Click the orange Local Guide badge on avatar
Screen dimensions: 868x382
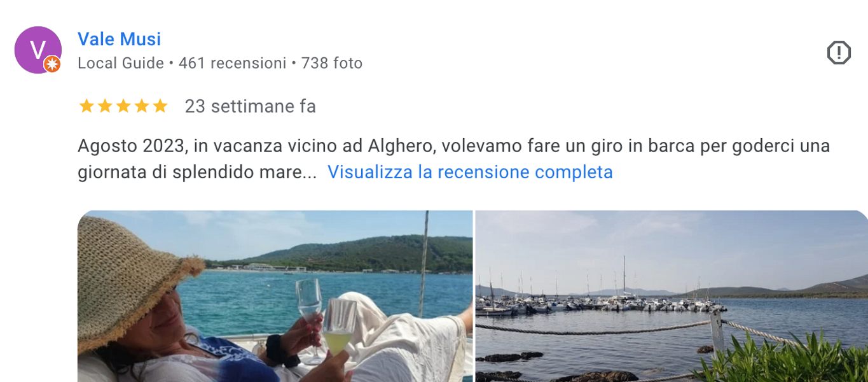point(52,64)
